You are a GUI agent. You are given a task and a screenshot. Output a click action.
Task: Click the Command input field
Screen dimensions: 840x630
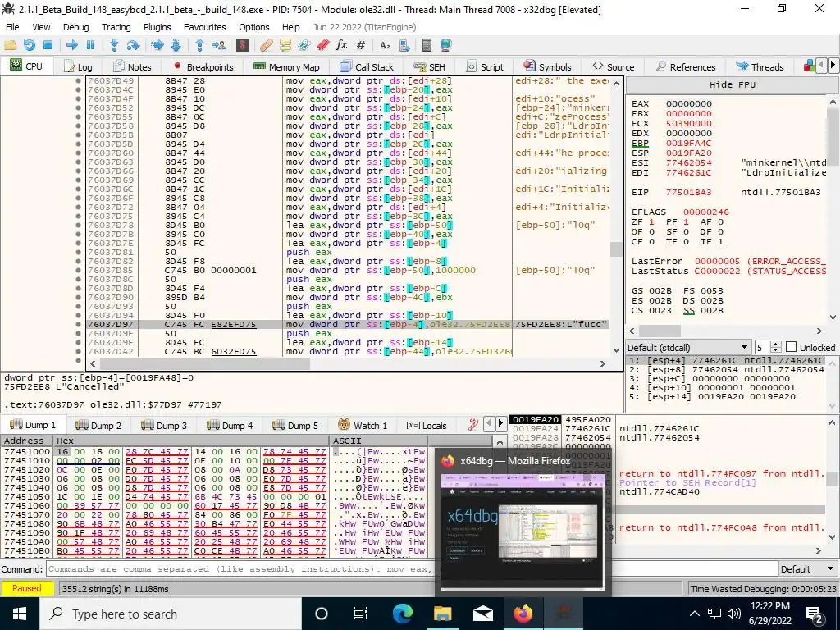(x=412, y=569)
